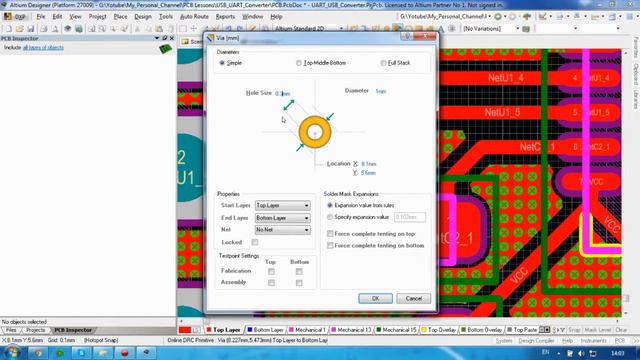The height and width of the screenshot is (360, 640).
Task: Click the Zoom Area toolbar icon
Action: click(102, 29)
